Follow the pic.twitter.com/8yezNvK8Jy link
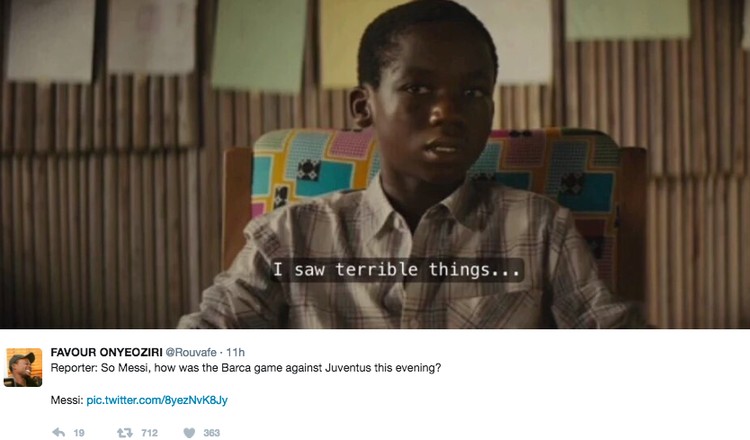This screenshot has width=750, height=440. pyautogui.click(x=157, y=400)
